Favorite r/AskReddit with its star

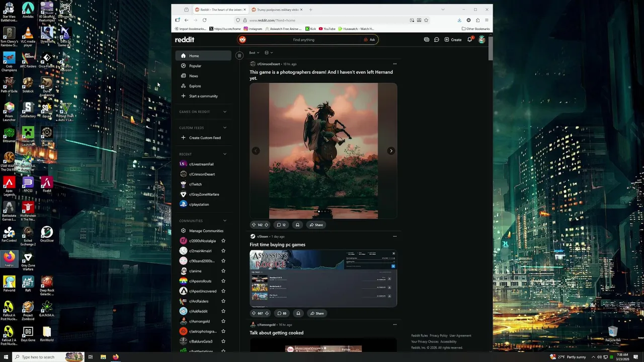pyautogui.click(x=223, y=311)
